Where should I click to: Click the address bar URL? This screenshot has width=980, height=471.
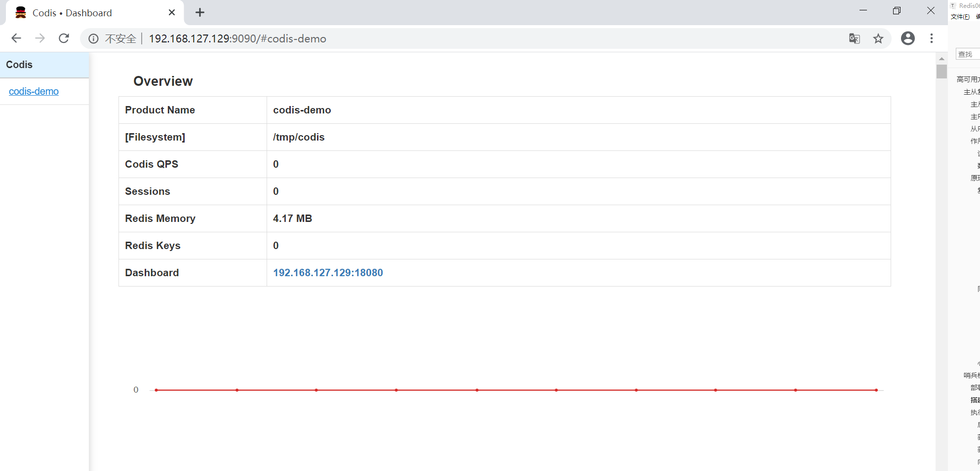point(237,38)
